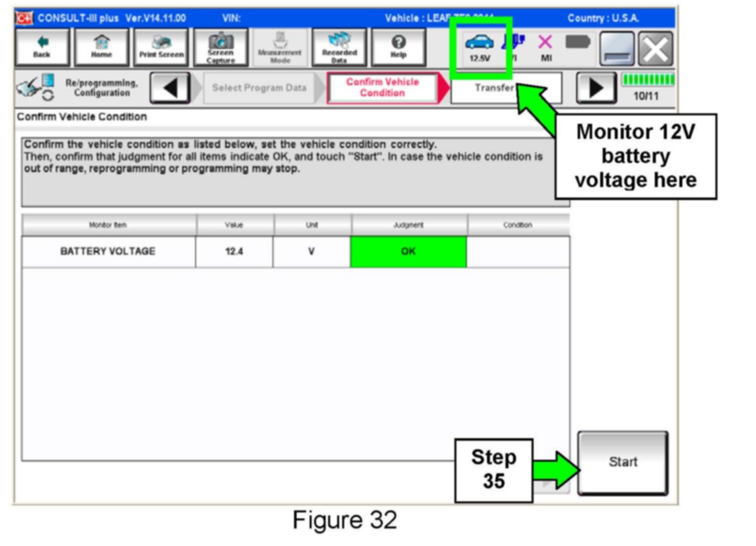The width and height of the screenshot is (756, 546).
Task: Click the green OK judgment cell
Action: click(408, 251)
